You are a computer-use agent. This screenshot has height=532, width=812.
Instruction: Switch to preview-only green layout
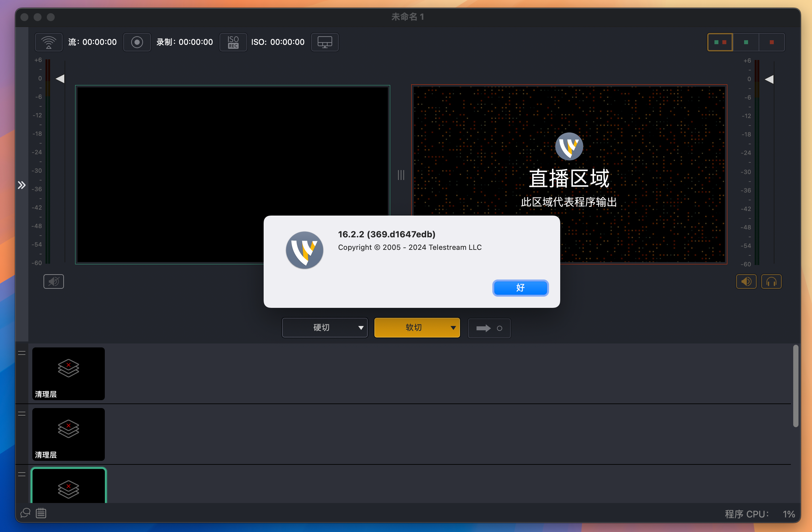click(x=746, y=42)
